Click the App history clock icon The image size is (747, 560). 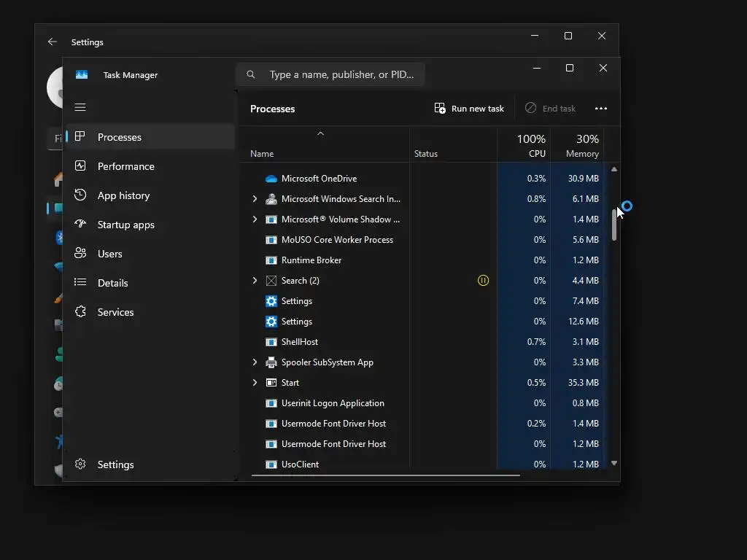(80, 195)
